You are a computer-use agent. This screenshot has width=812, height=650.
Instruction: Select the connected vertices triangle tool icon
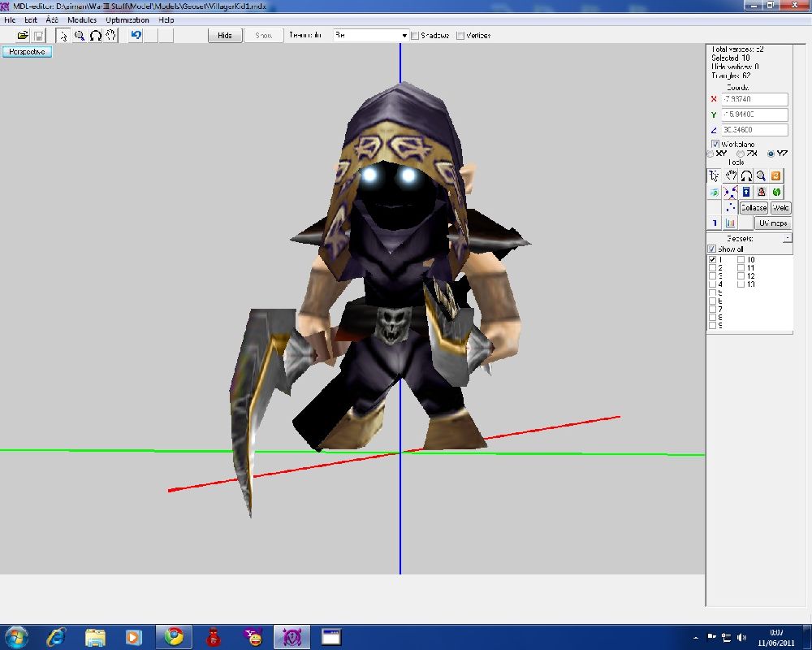point(730,193)
